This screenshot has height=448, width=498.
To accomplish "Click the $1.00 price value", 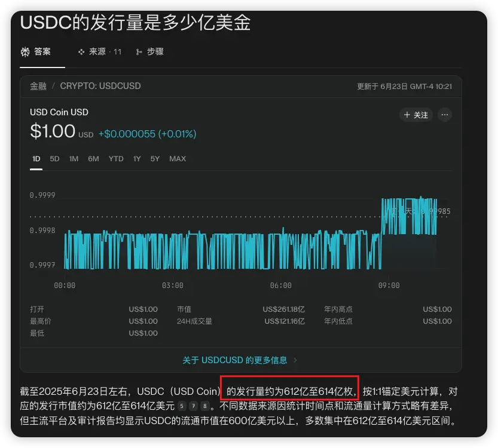I will click(x=53, y=131).
